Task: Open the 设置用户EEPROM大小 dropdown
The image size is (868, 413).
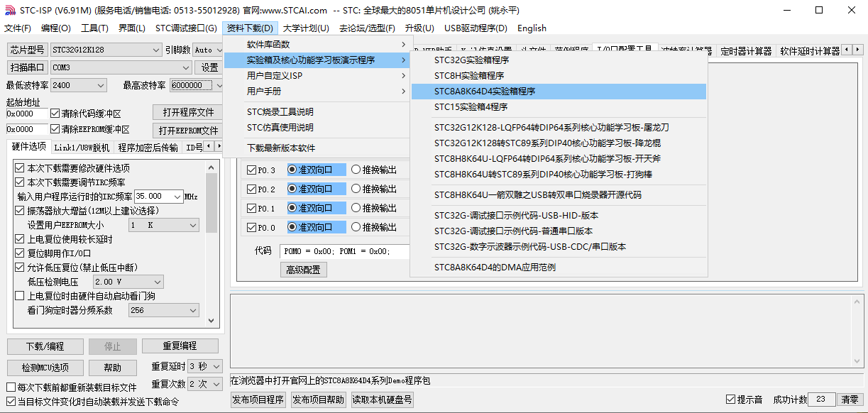Action: coord(164,225)
